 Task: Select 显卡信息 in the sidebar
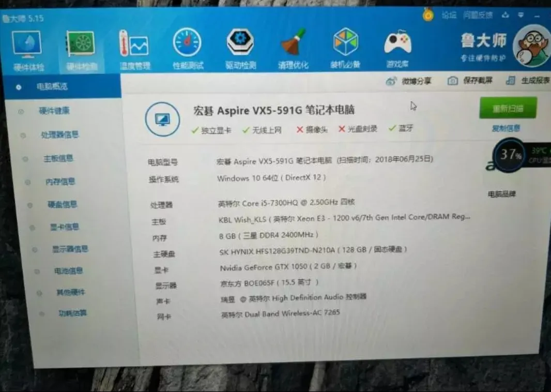pyautogui.click(x=64, y=227)
